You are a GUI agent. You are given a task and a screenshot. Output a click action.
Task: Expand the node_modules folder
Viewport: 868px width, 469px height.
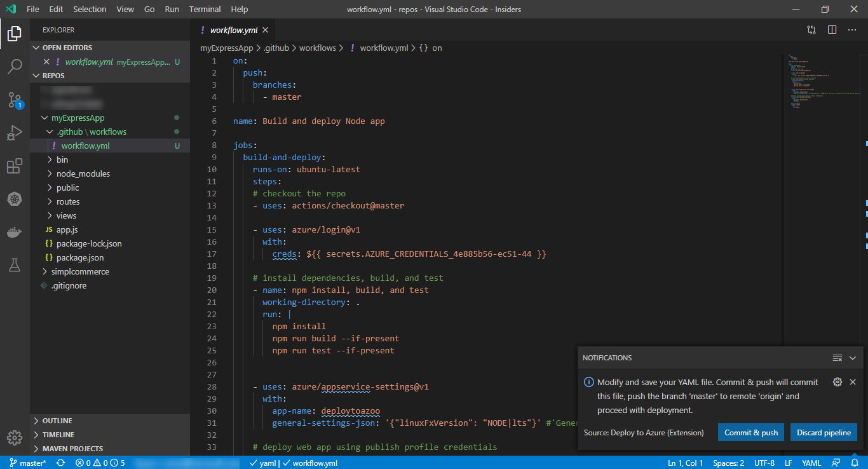[x=110, y=173]
